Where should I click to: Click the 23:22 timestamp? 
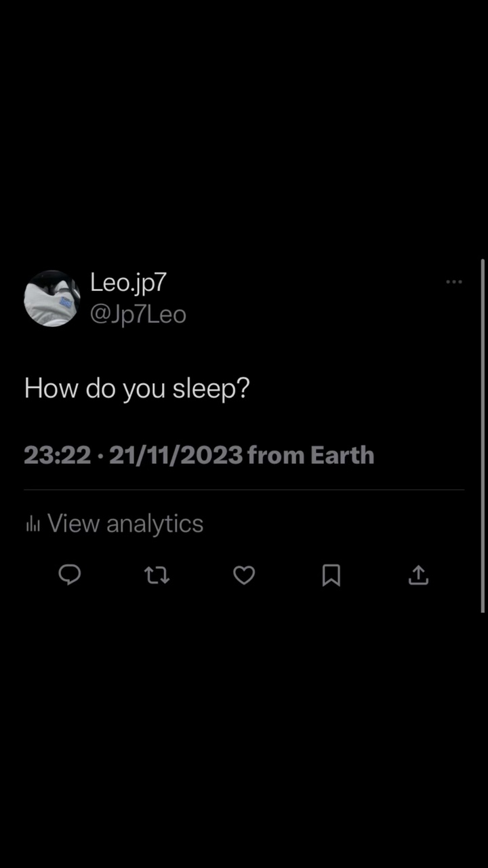[58, 455]
